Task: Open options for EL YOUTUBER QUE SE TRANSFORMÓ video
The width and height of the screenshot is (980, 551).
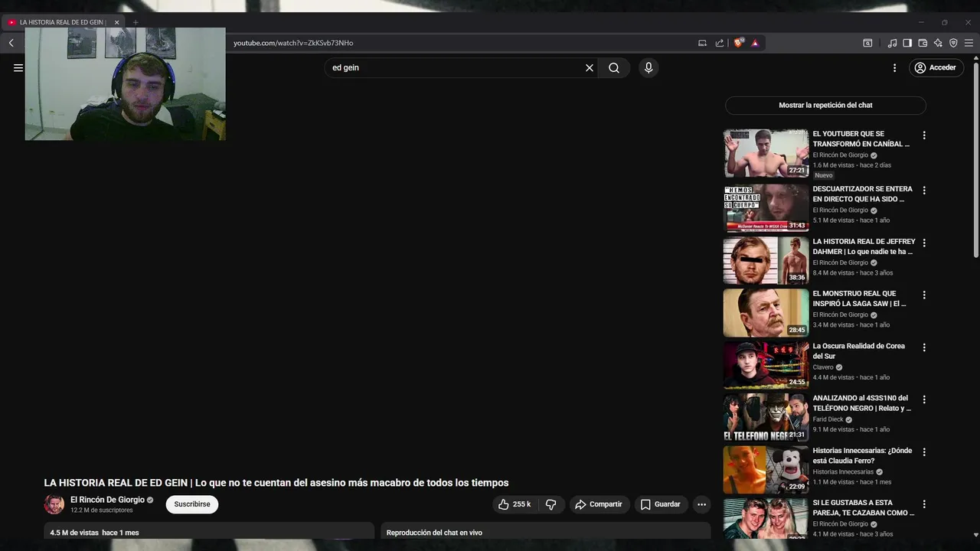Action: pyautogui.click(x=924, y=135)
